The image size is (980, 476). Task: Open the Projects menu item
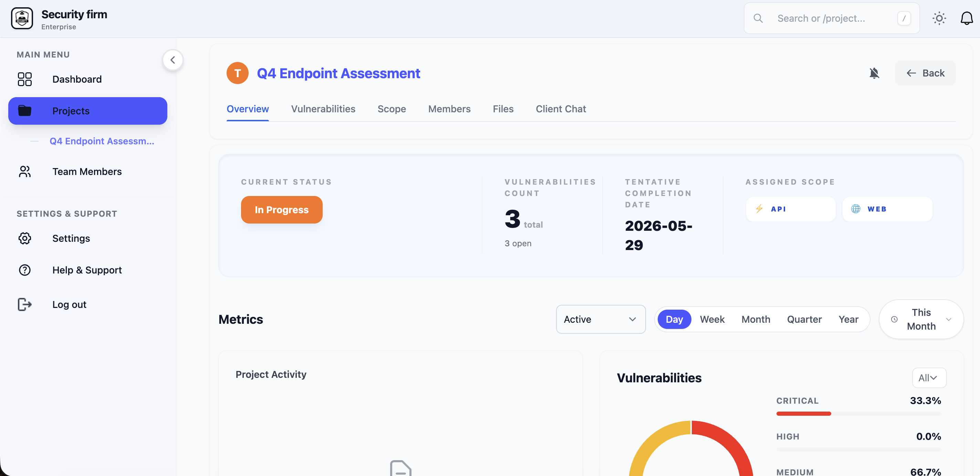pos(87,111)
